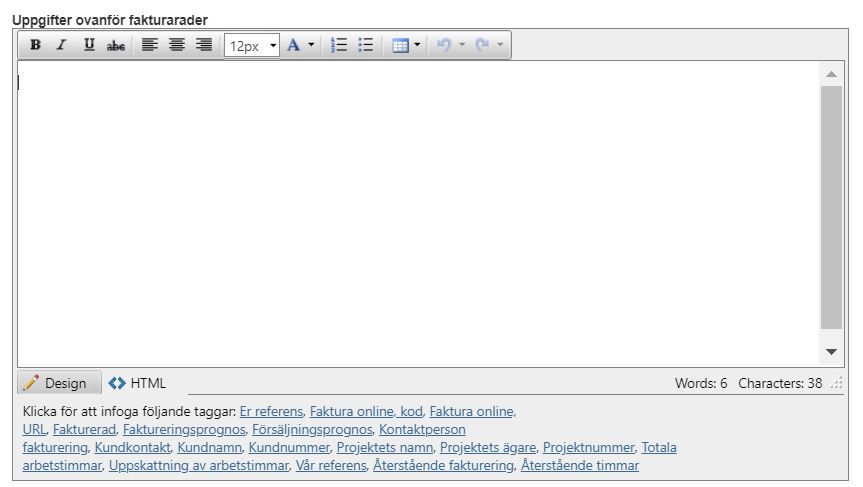The height and width of the screenshot is (487, 863).
Task: Insert the Projektnummer tag
Action: click(x=588, y=448)
